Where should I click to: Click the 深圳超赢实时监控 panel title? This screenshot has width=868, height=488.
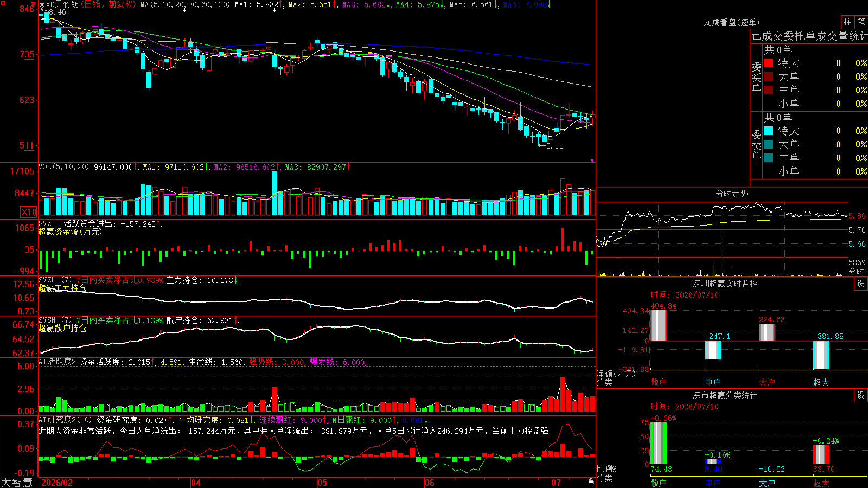tap(725, 284)
